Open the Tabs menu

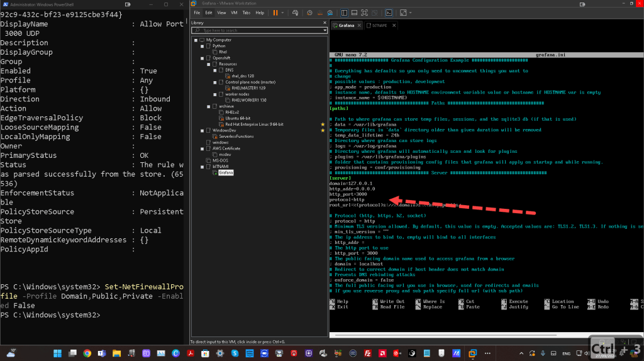click(x=247, y=13)
